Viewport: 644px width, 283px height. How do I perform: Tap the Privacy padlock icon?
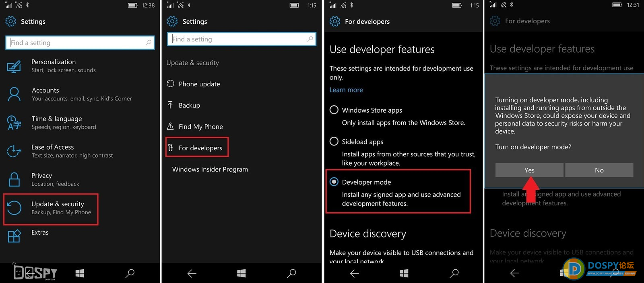pyautogui.click(x=14, y=179)
